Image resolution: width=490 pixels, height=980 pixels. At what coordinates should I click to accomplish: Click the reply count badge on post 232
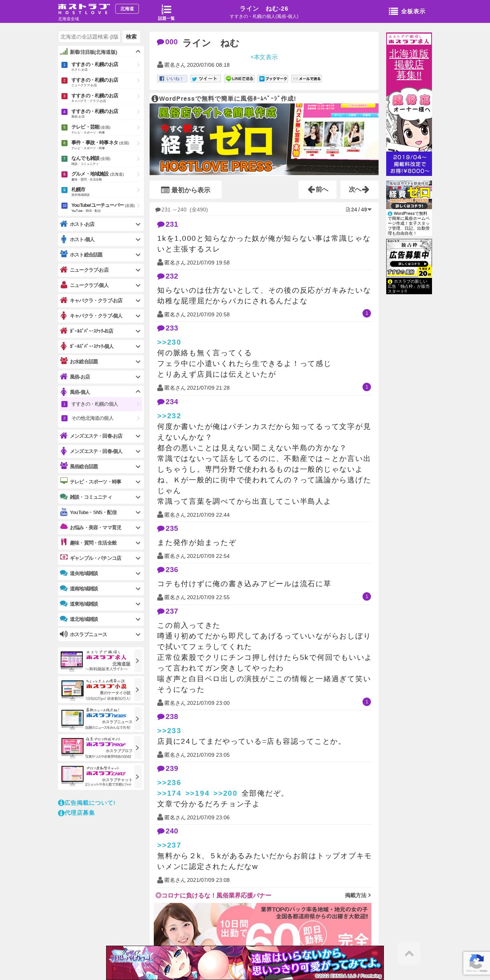(x=366, y=313)
